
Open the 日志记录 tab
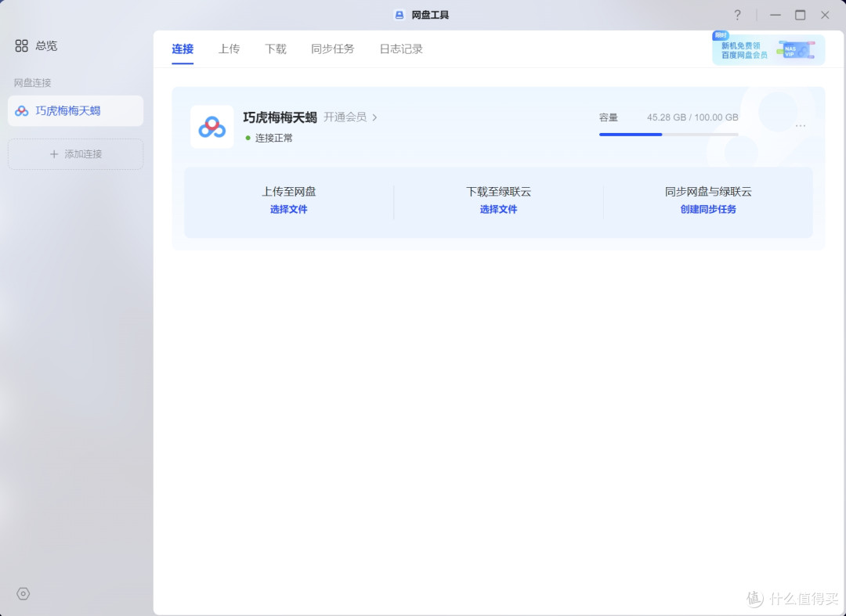tap(401, 49)
